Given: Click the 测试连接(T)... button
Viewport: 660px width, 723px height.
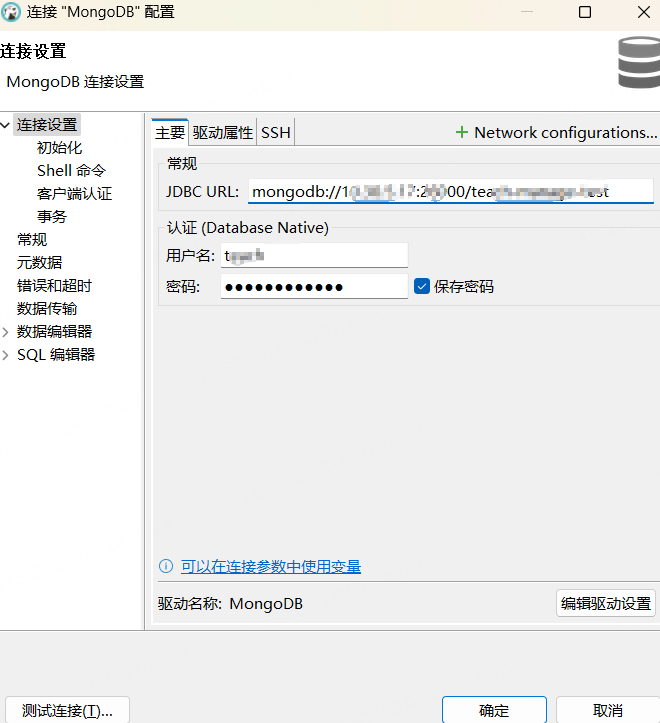Looking at the screenshot, I should (x=67, y=710).
